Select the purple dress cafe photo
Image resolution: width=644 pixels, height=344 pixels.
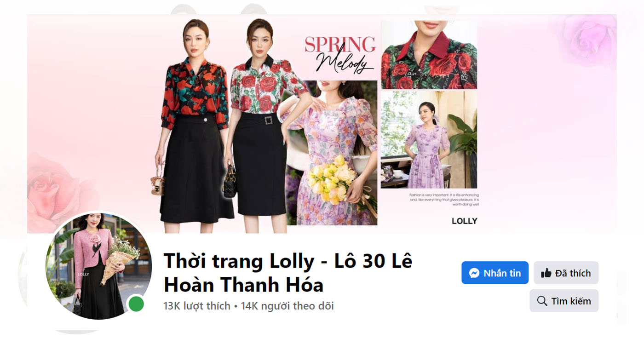pyautogui.click(x=429, y=139)
